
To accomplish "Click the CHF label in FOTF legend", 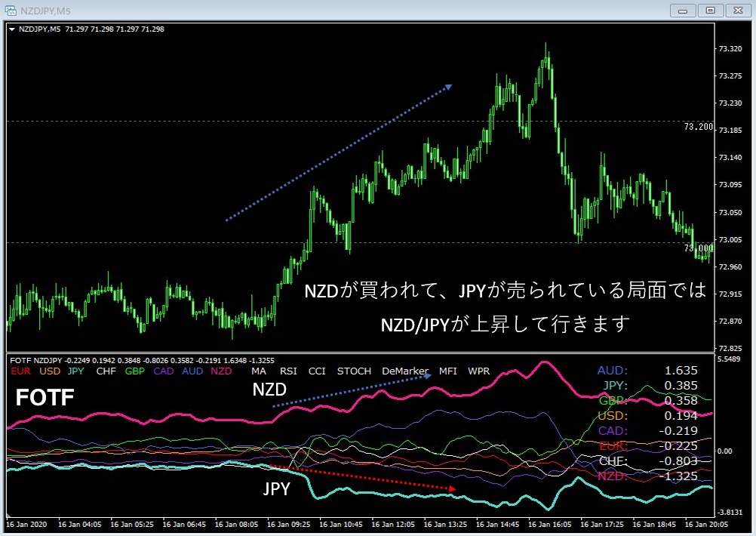I will [106, 371].
